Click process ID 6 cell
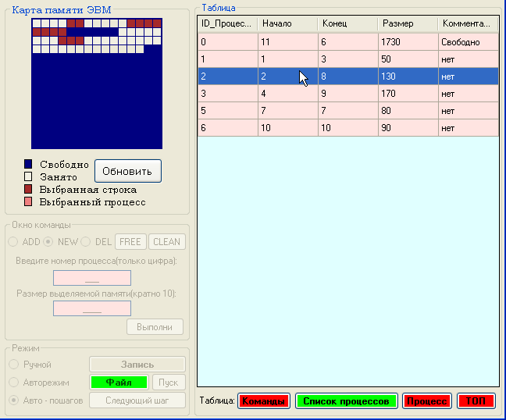The width and height of the screenshot is (506, 420). (228, 128)
